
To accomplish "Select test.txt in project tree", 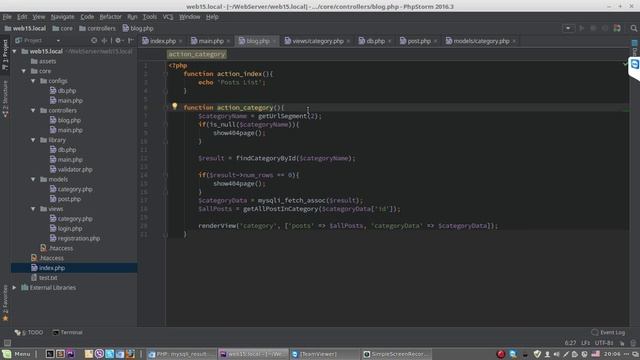I will (x=44, y=278).
